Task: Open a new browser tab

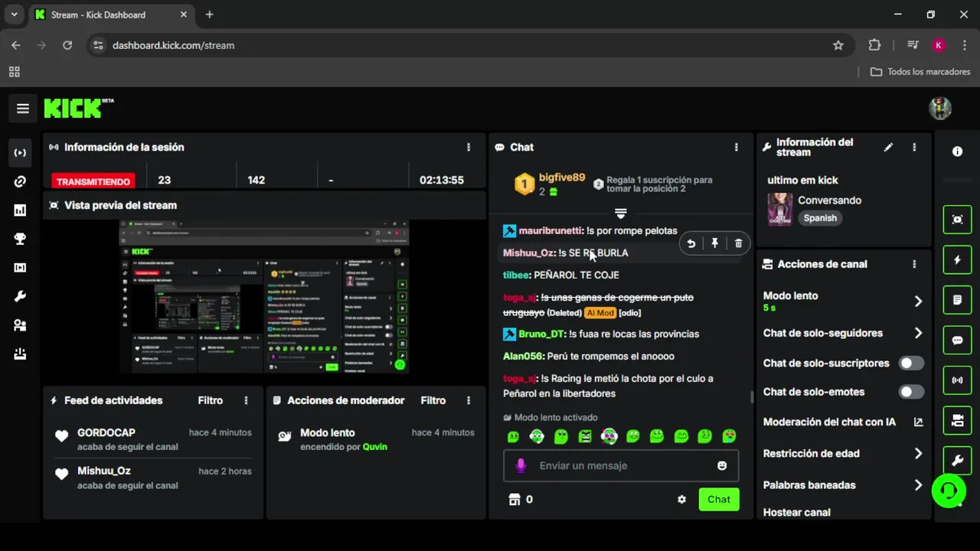Action: tap(210, 15)
